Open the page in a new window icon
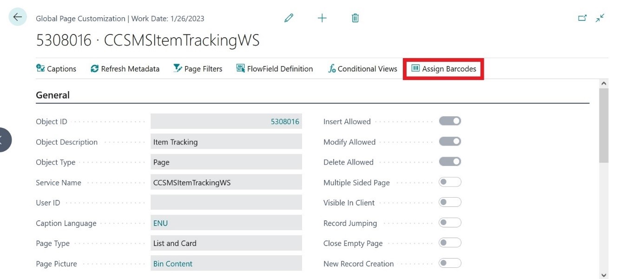This screenshot has height=279, width=644. (583, 17)
